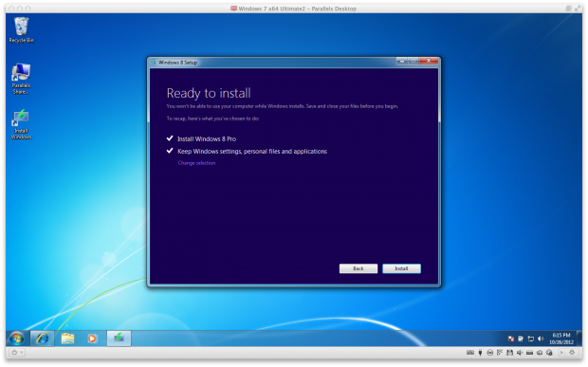Image resolution: width=588 pixels, height=367 pixels.
Task: Open Action Center flag tray icon
Action: click(x=511, y=339)
